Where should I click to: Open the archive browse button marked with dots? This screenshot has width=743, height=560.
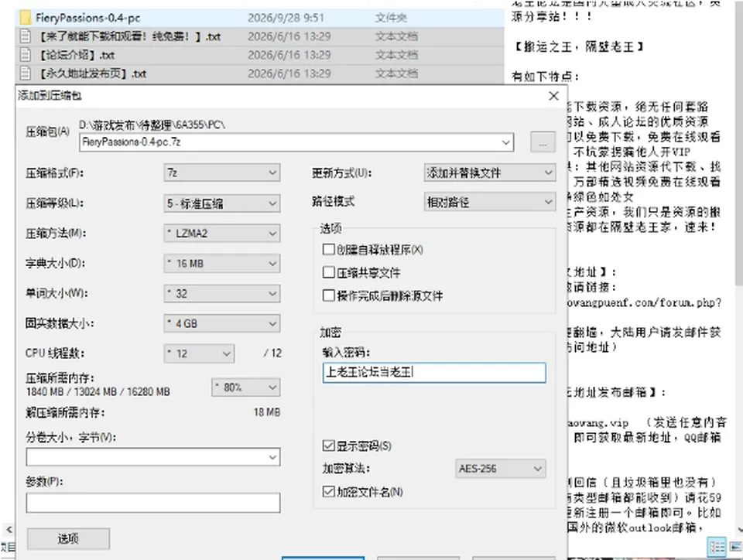(x=543, y=142)
